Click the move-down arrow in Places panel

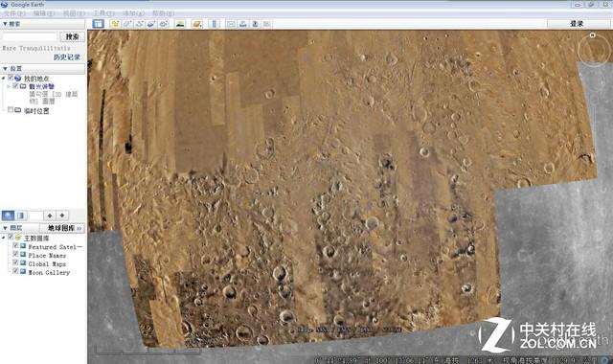coord(62,216)
